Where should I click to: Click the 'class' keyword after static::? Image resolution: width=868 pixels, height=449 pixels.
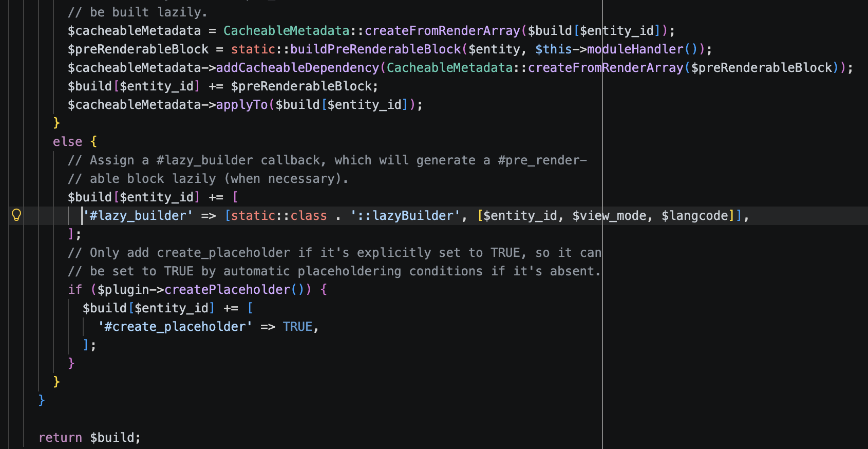tap(309, 216)
